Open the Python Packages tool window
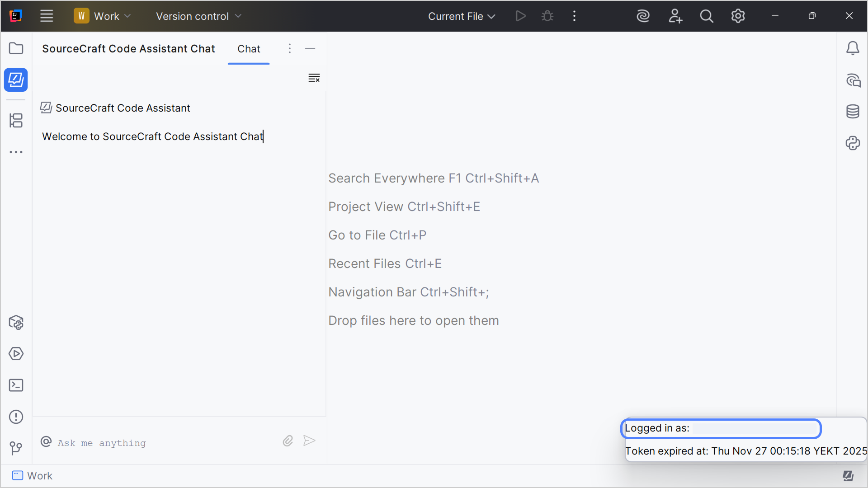868x488 pixels. pos(16,323)
